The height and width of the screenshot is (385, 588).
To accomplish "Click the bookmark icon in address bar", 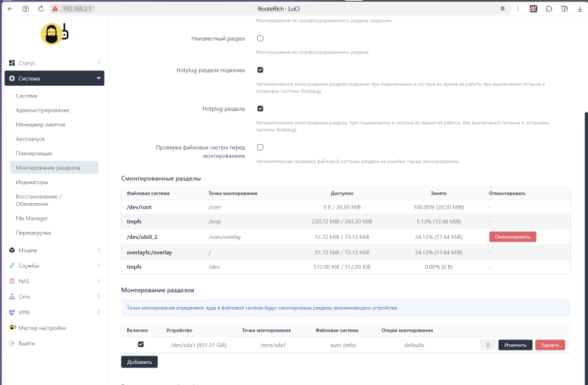I will pos(502,9).
